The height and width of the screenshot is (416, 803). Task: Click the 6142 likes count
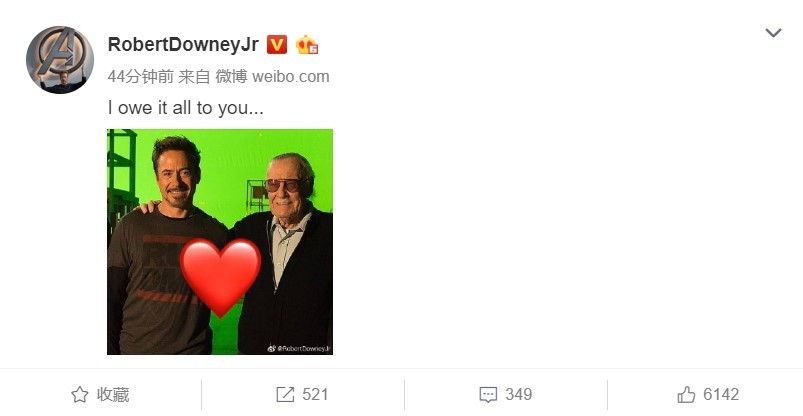721,394
